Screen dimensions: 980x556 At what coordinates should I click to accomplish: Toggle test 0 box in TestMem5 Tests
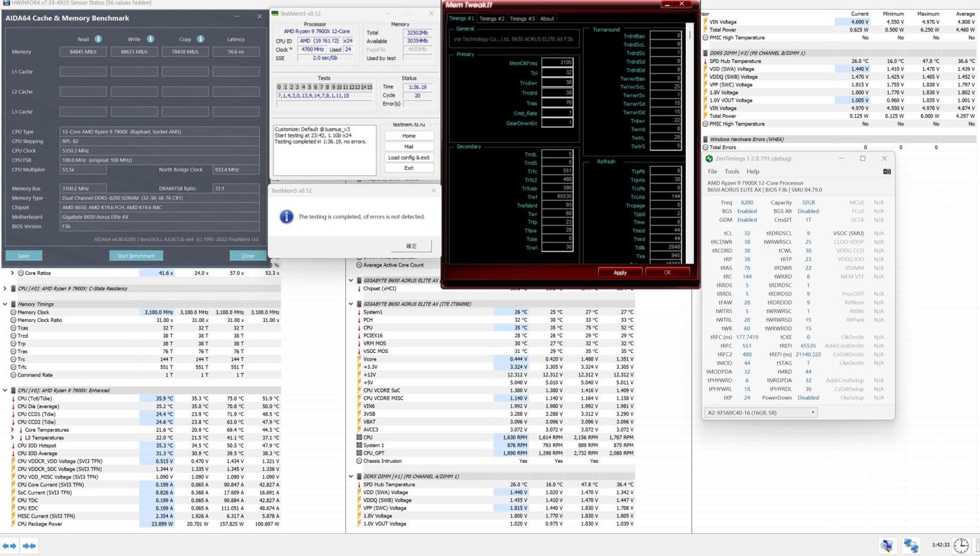point(279,87)
